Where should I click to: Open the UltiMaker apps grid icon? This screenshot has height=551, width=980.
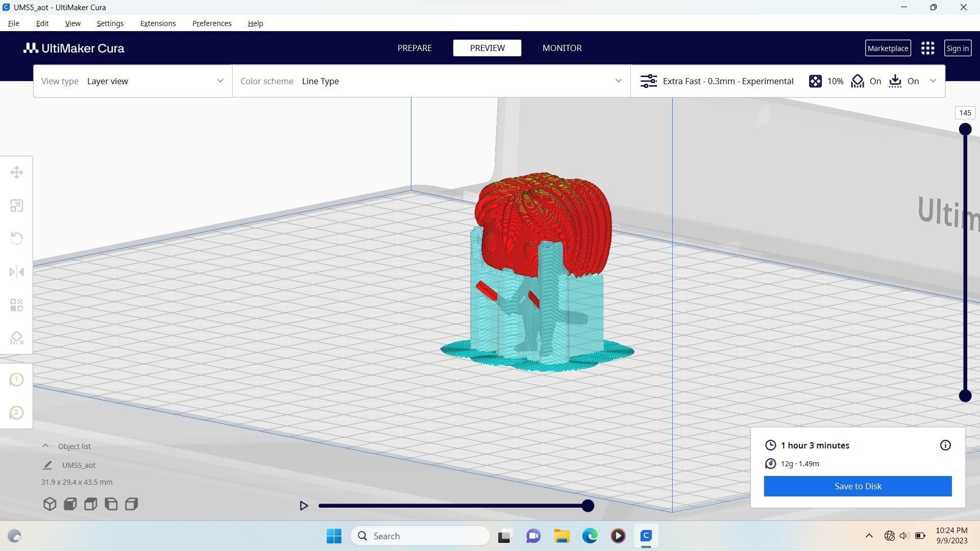point(927,48)
